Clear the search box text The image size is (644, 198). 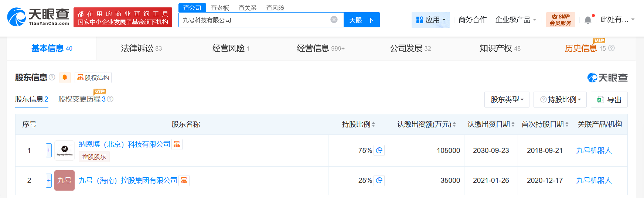[334, 20]
